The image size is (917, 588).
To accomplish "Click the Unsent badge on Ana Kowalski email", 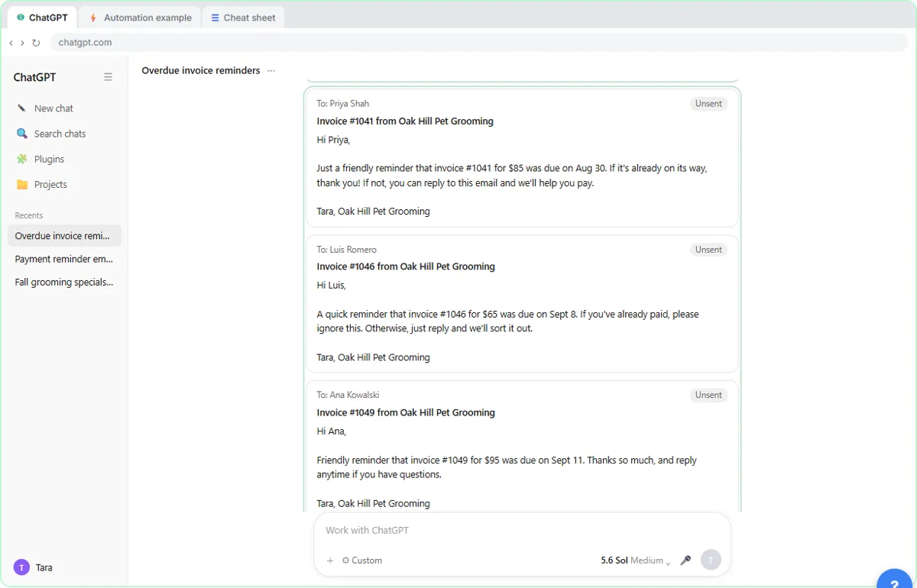I will [x=708, y=395].
